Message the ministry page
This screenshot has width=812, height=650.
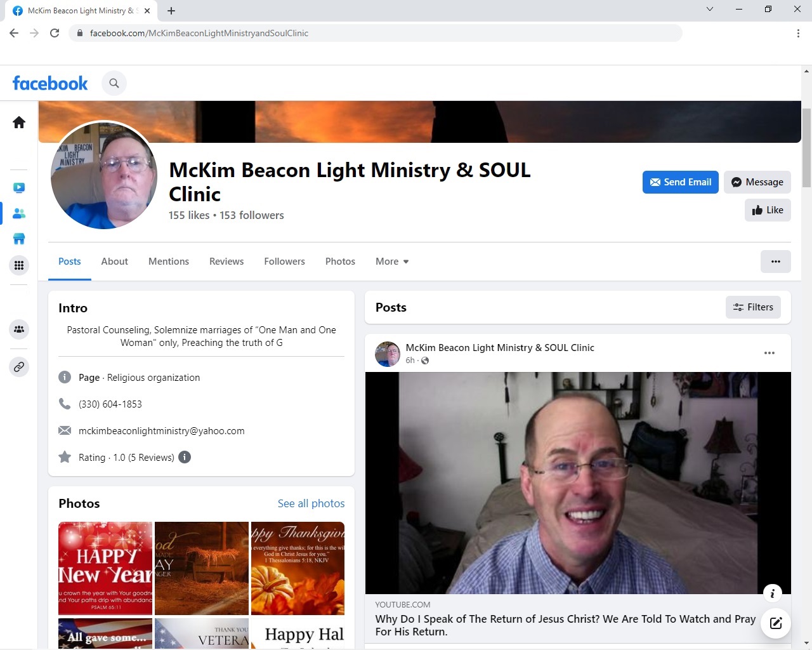click(757, 182)
